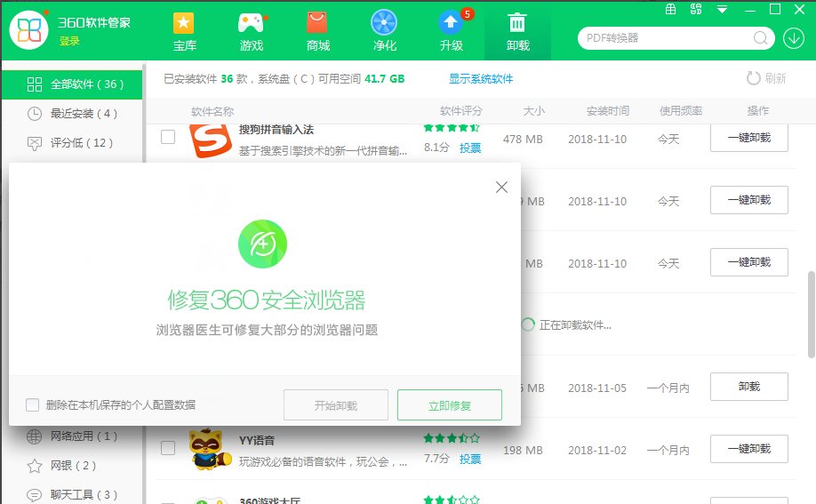816x504 pixels.
Task: Check the YY语音 row checkbox
Action: 168,448
